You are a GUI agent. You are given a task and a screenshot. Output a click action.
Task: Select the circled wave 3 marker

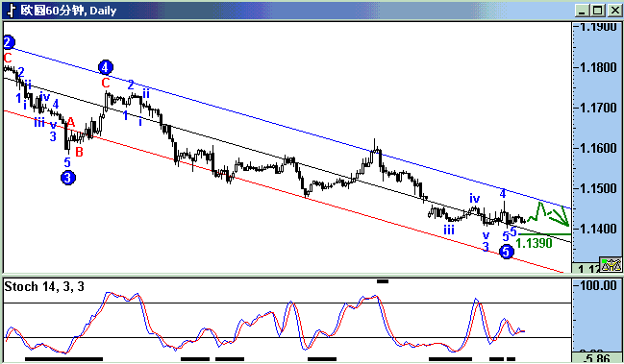tap(68, 178)
